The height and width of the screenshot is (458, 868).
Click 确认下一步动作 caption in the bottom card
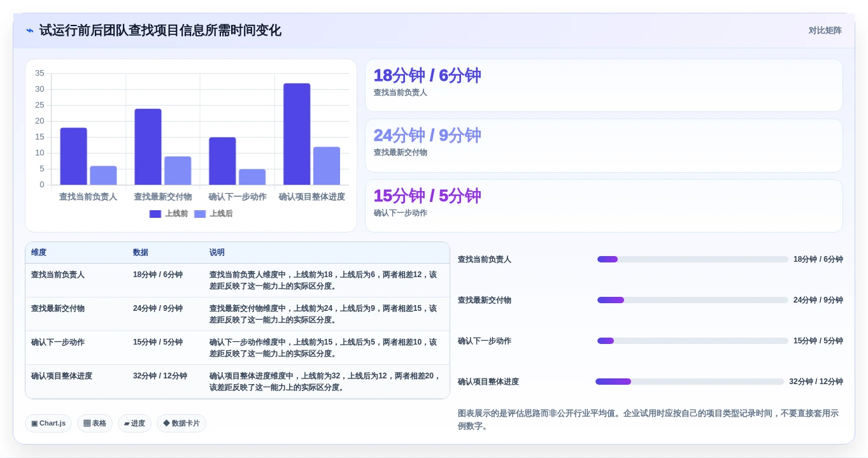(401, 213)
